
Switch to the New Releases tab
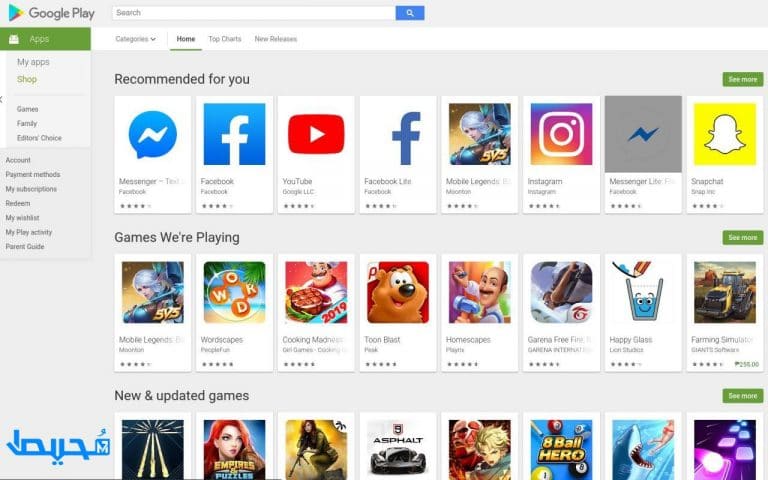276,39
